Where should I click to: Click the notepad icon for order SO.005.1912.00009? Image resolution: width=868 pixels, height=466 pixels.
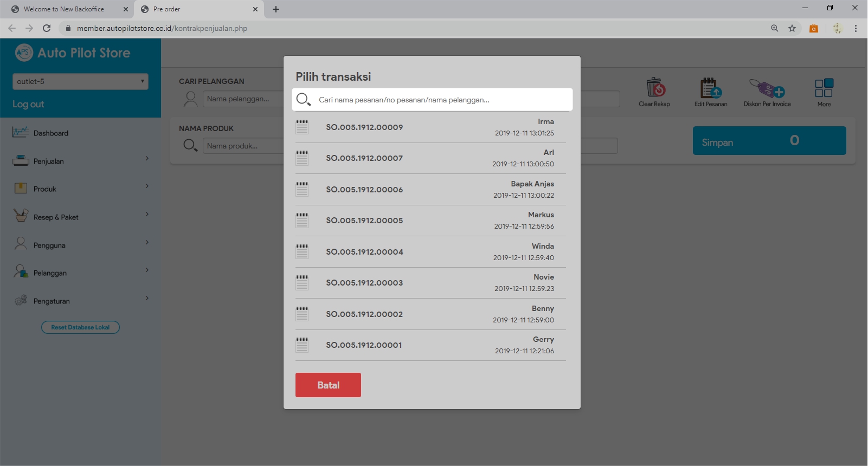[302, 127]
